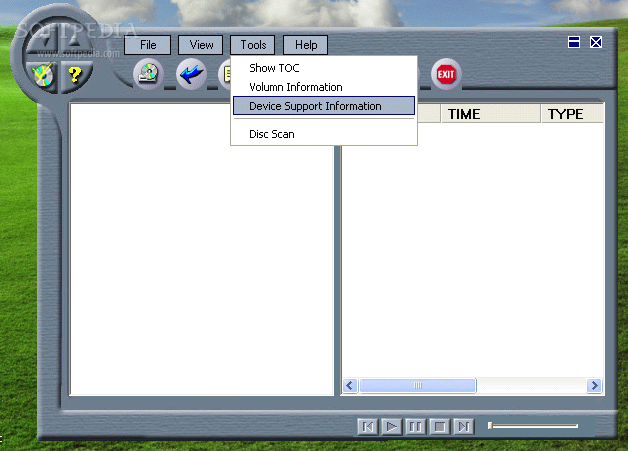
Task: Click the yellow question mark icon
Action: pyautogui.click(x=76, y=75)
